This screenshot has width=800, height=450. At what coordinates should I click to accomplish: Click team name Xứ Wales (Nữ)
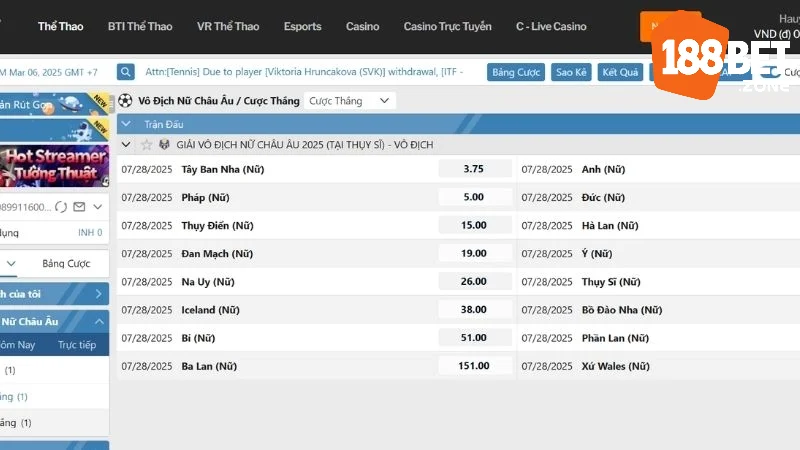[x=616, y=366]
